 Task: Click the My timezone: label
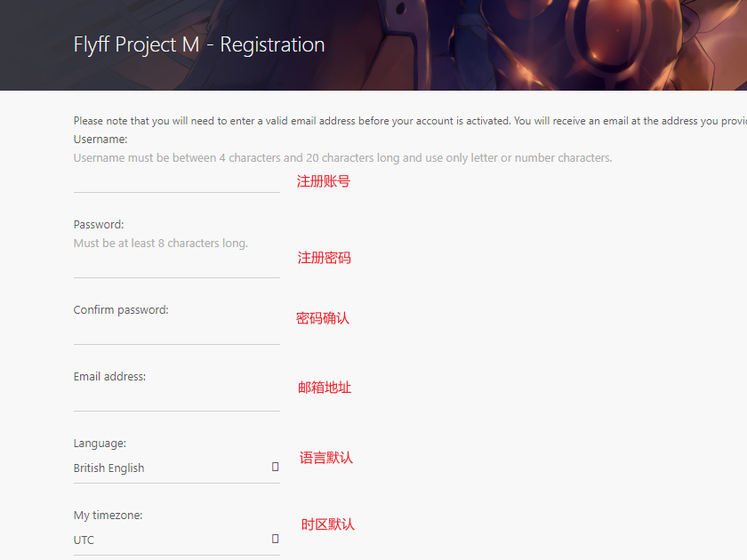(x=108, y=516)
